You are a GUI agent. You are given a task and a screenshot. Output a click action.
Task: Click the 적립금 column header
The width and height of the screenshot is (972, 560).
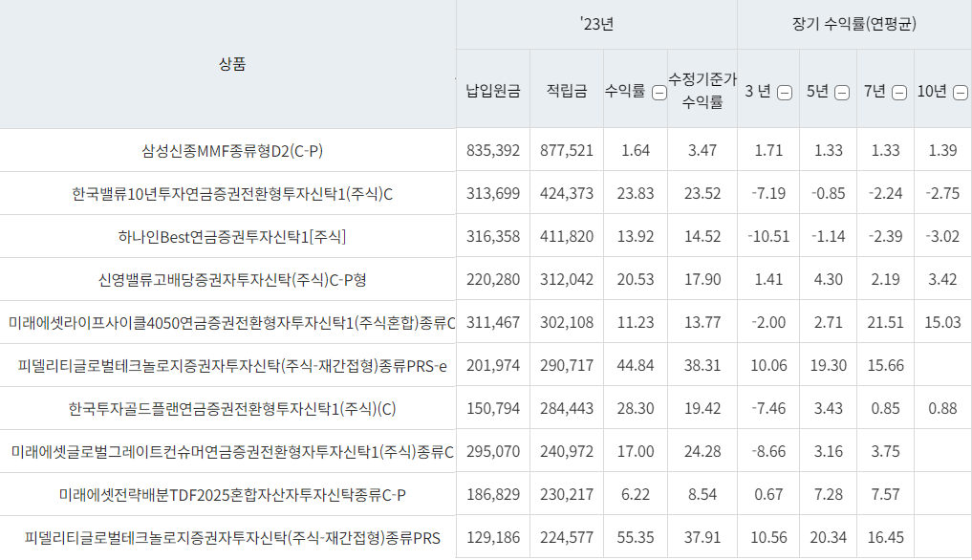[568, 87]
